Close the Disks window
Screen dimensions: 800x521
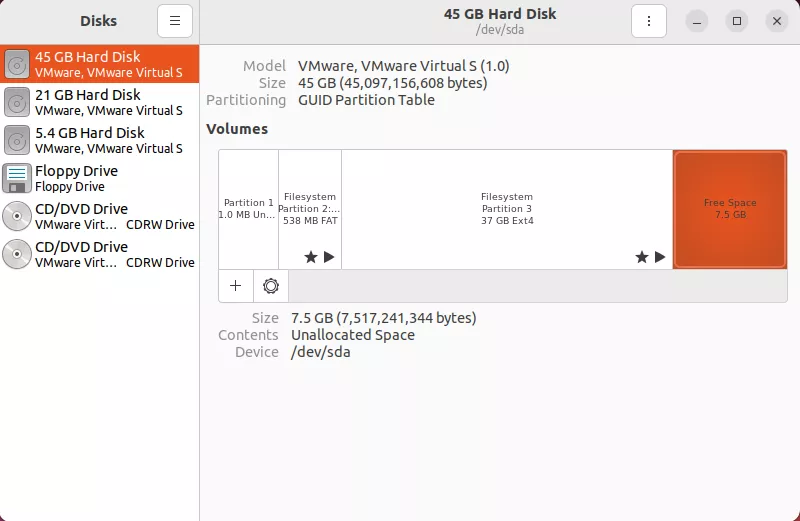(x=777, y=21)
